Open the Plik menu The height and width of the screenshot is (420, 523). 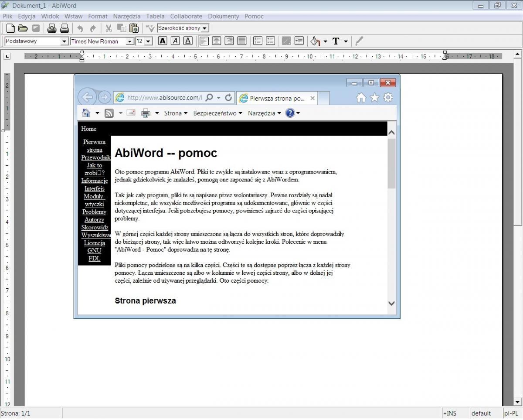(7, 16)
